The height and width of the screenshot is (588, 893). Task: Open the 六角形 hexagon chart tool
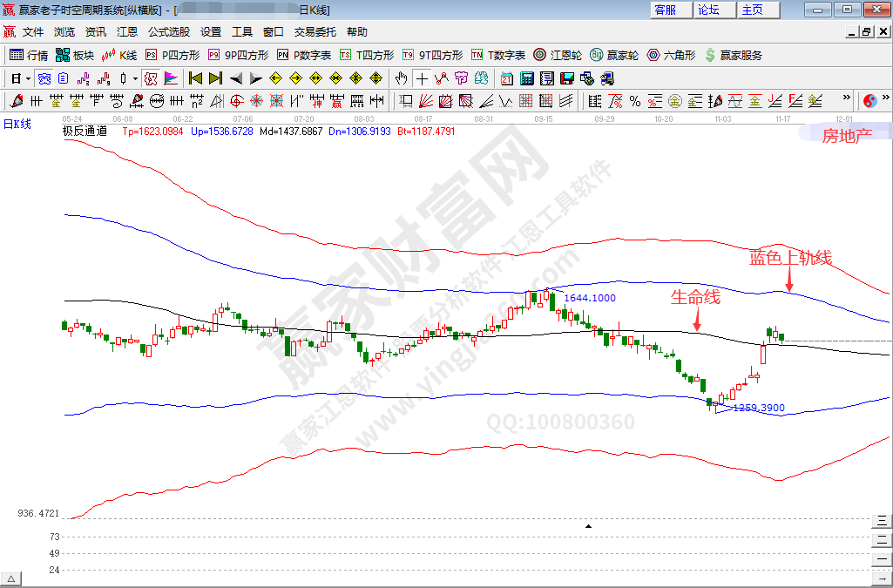(670, 55)
